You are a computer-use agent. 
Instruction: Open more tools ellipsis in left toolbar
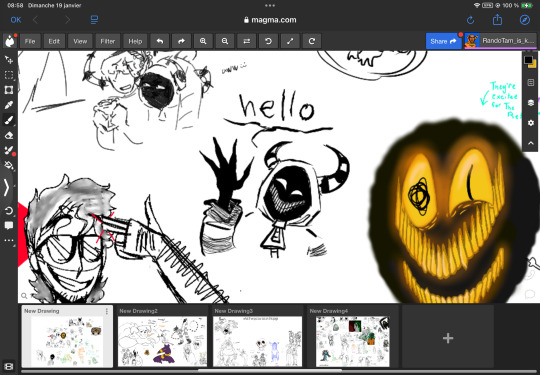click(9, 240)
